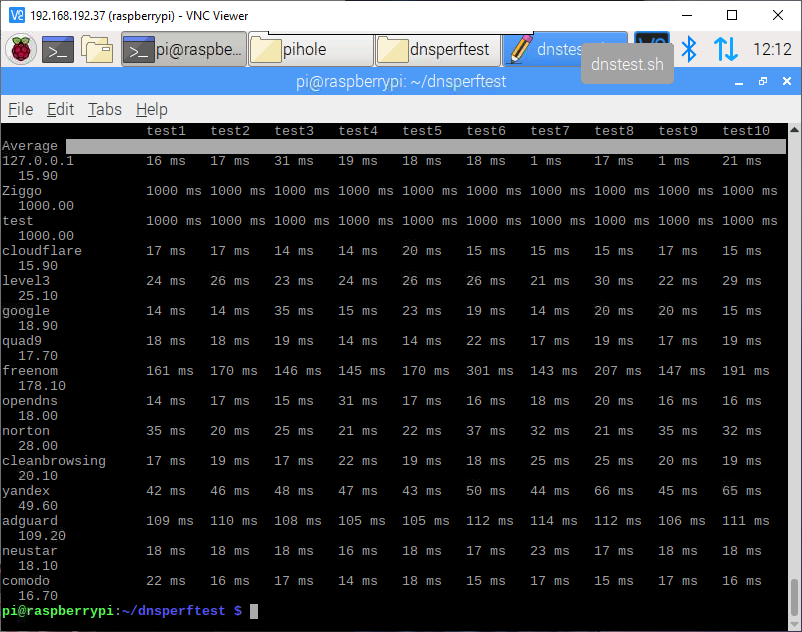Minimize the terminal window
802x632 pixels.
pos(739,82)
